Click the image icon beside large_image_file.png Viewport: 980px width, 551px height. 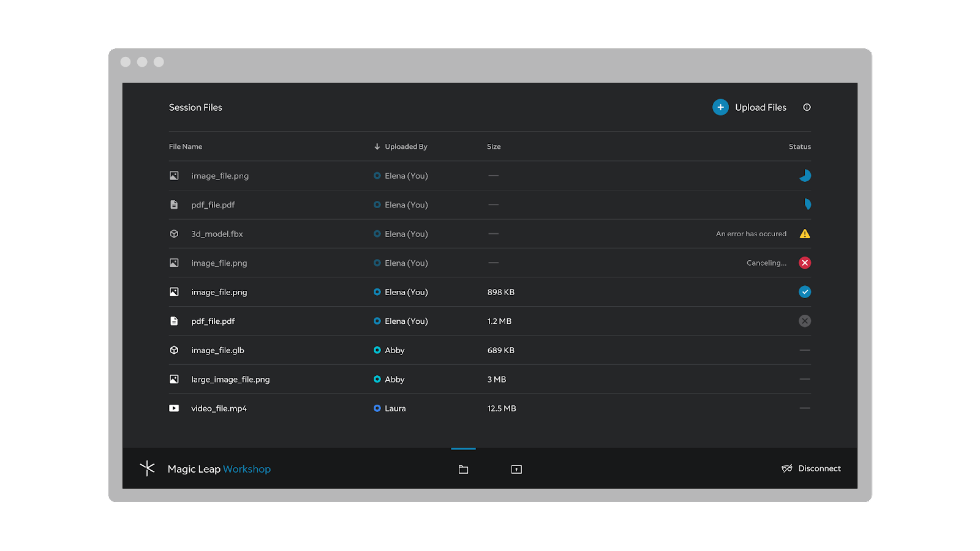point(173,379)
